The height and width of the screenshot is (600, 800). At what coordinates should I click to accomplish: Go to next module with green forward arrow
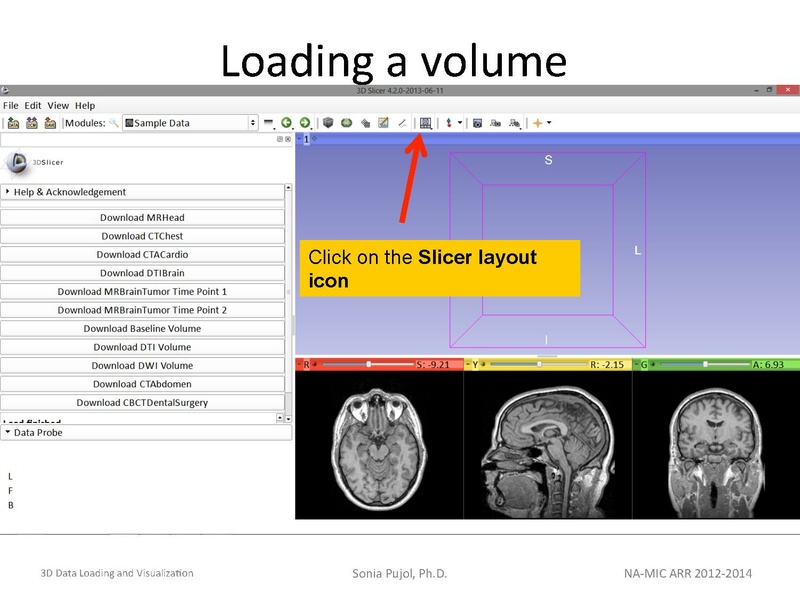pyautogui.click(x=305, y=122)
